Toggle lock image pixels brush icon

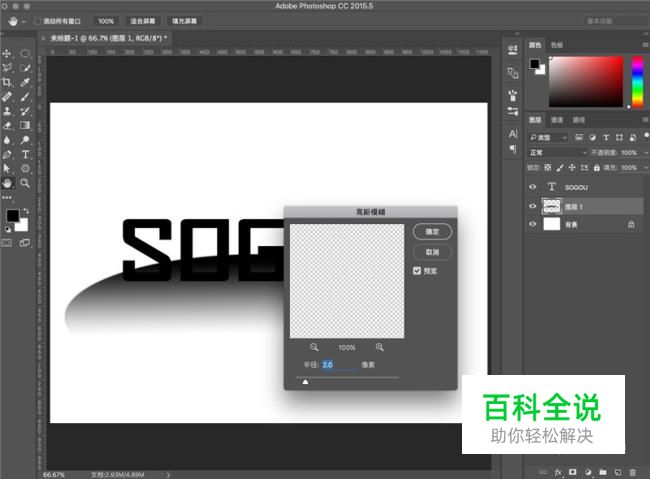point(560,168)
